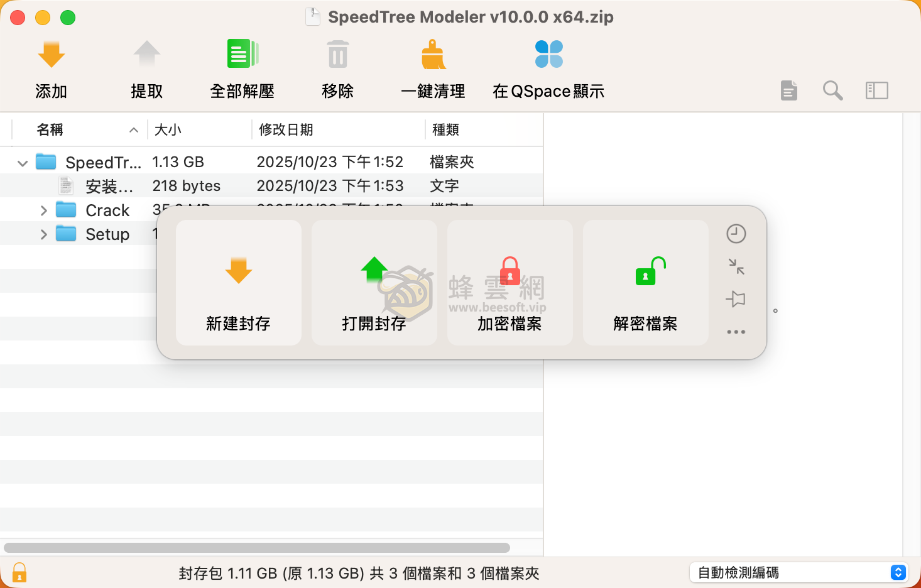Click the horizontal scrollbar in file list
This screenshot has height=588, width=921.
pos(257,548)
